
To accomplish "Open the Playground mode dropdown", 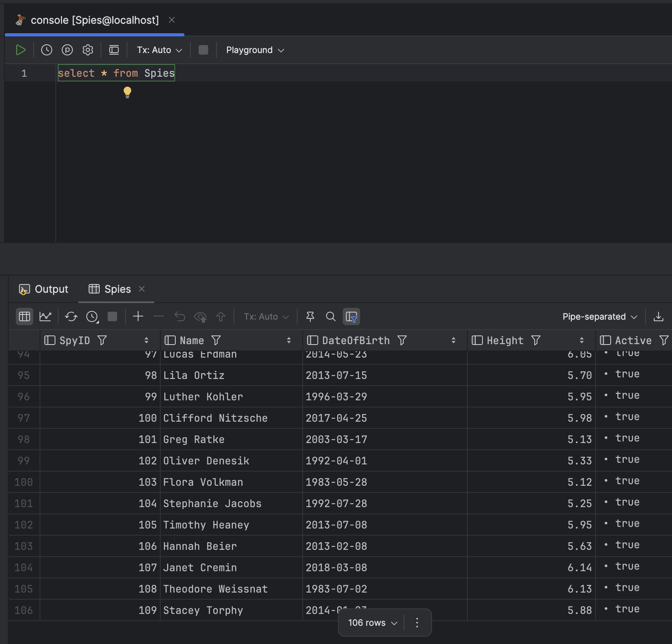I will (255, 50).
